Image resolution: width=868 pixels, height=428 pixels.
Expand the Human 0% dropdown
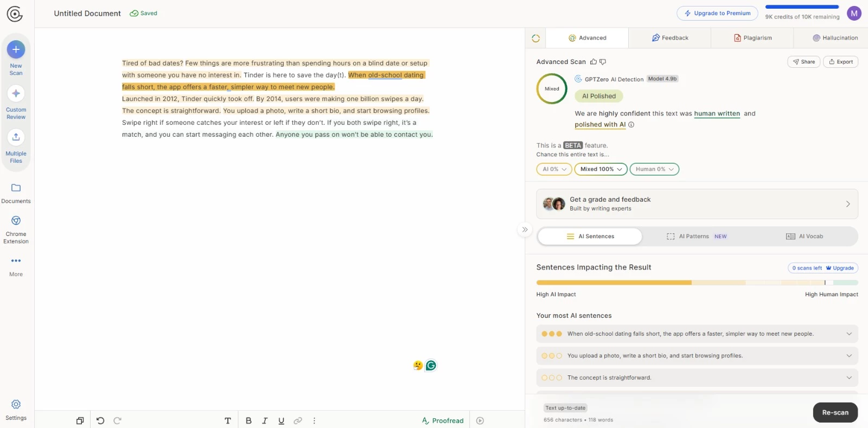click(654, 169)
